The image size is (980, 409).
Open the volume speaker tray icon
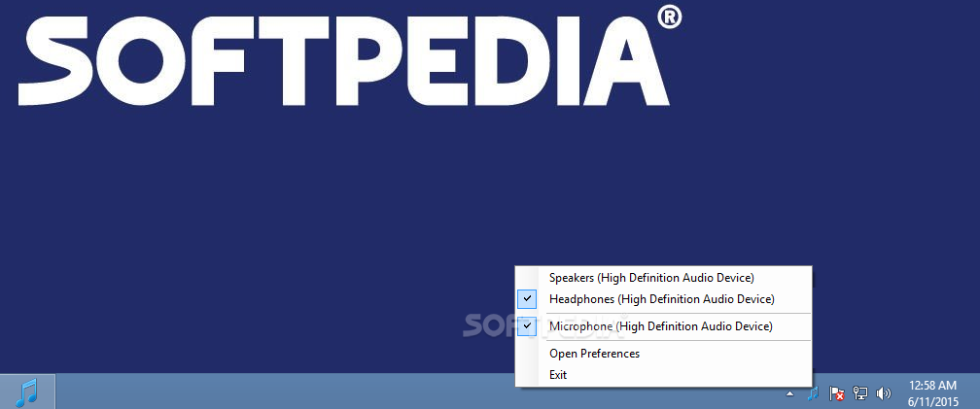pyautogui.click(x=883, y=393)
